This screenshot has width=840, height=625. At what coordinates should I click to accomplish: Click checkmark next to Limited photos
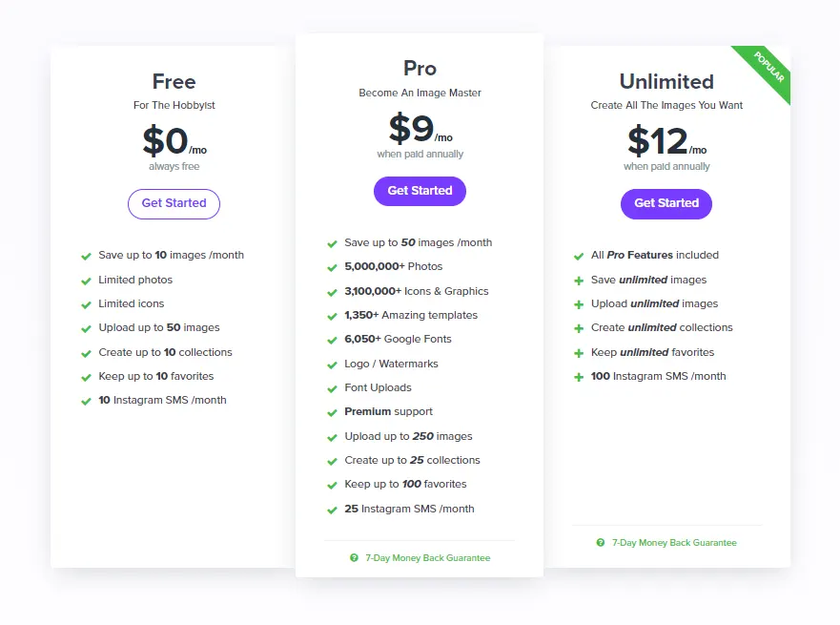86,281
